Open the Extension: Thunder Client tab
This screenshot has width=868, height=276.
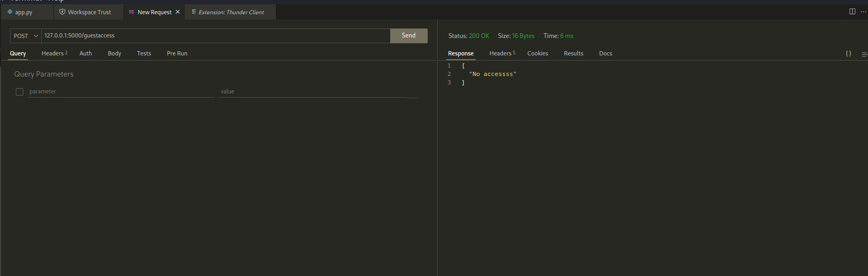click(x=230, y=12)
